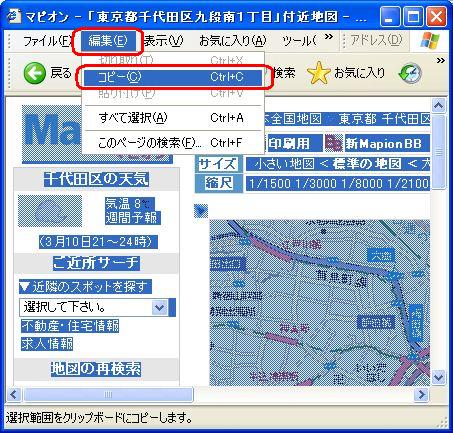Image resolution: width=453 pixels, height=433 pixels.
Task: Open the お気に入り menu
Action: [x=233, y=41]
